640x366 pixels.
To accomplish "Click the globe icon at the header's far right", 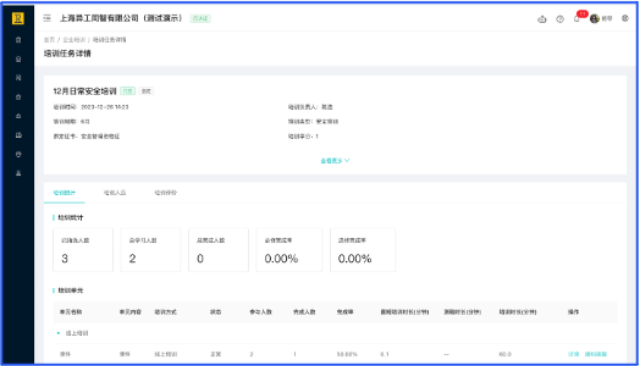I will tap(625, 18).
